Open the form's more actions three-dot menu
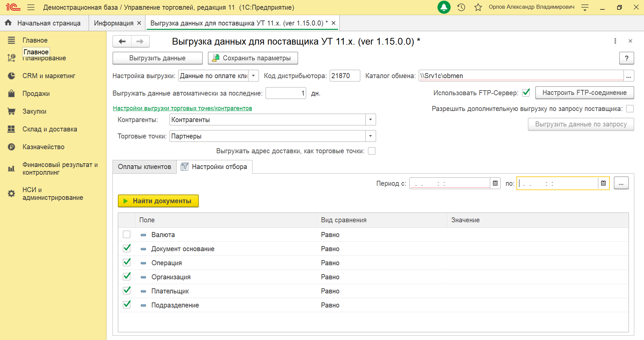Screen dimensions: 644x340 615,41
